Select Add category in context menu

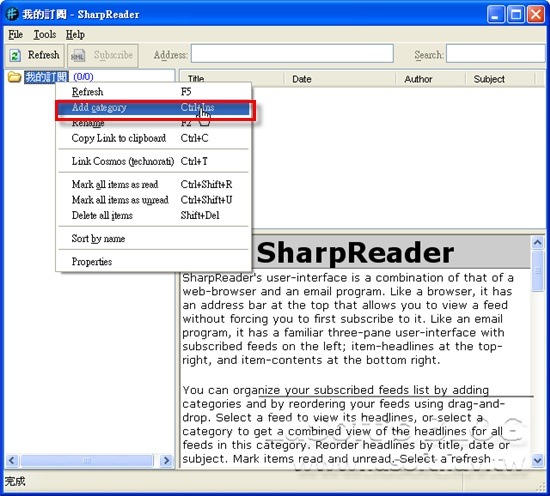153,108
